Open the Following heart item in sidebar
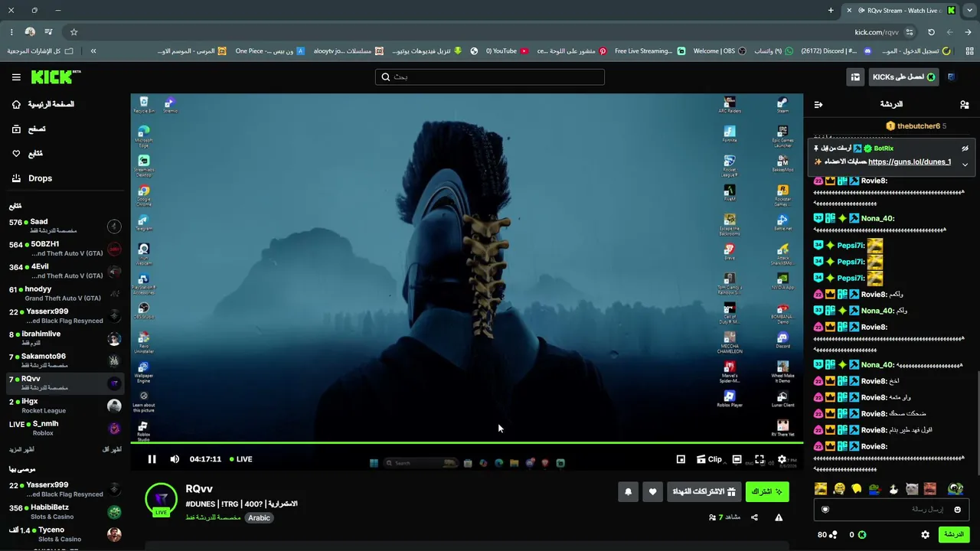The height and width of the screenshot is (551, 980). tap(28, 154)
